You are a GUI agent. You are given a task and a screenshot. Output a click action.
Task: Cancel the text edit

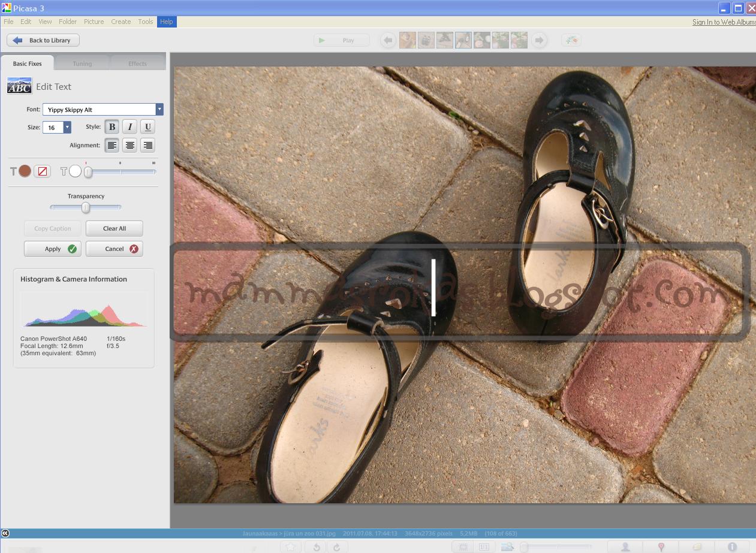point(115,249)
